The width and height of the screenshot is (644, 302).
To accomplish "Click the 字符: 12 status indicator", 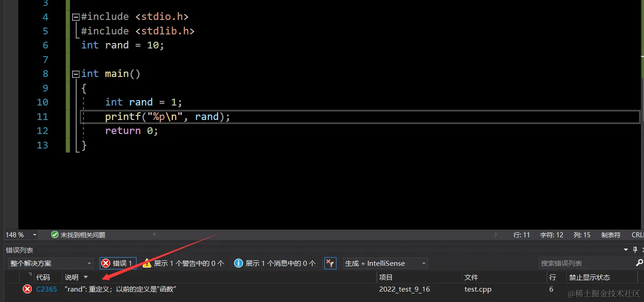I will 551,235.
